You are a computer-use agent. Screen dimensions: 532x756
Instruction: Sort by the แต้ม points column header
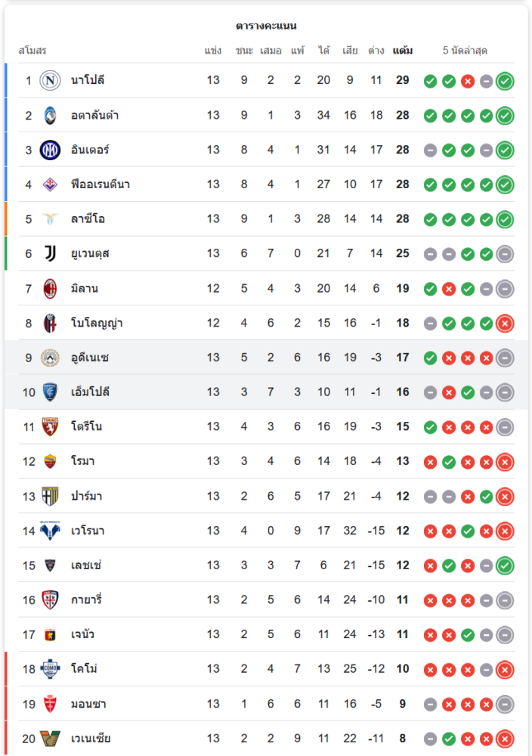click(x=403, y=51)
